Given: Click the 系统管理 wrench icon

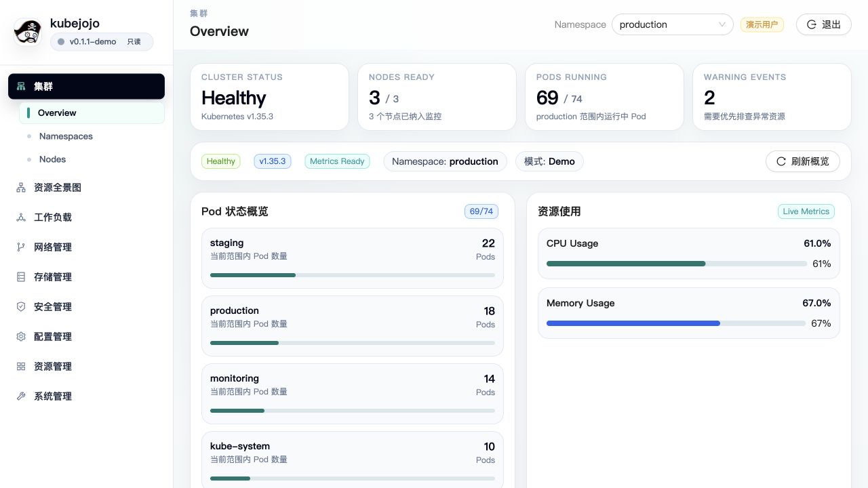Looking at the screenshot, I should click(21, 396).
